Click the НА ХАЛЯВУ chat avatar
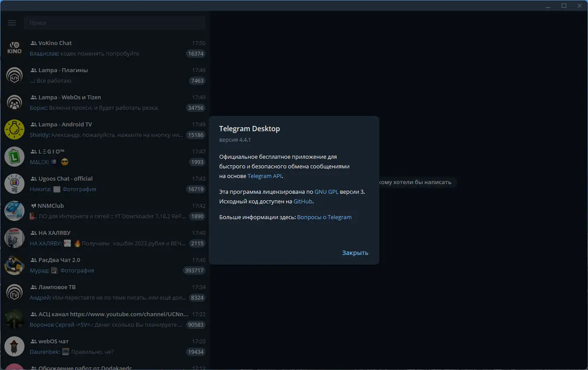The width and height of the screenshot is (588, 370). (14, 238)
